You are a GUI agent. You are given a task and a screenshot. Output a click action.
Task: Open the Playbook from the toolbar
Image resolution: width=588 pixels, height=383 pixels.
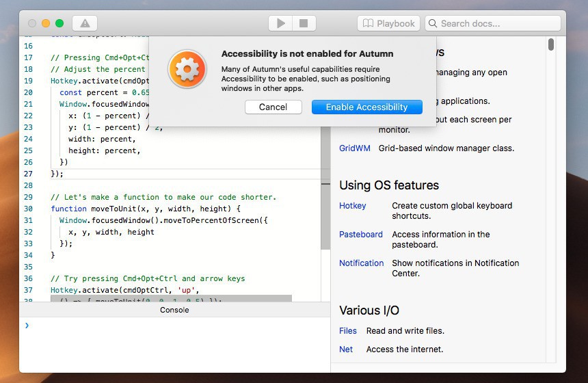(388, 23)
